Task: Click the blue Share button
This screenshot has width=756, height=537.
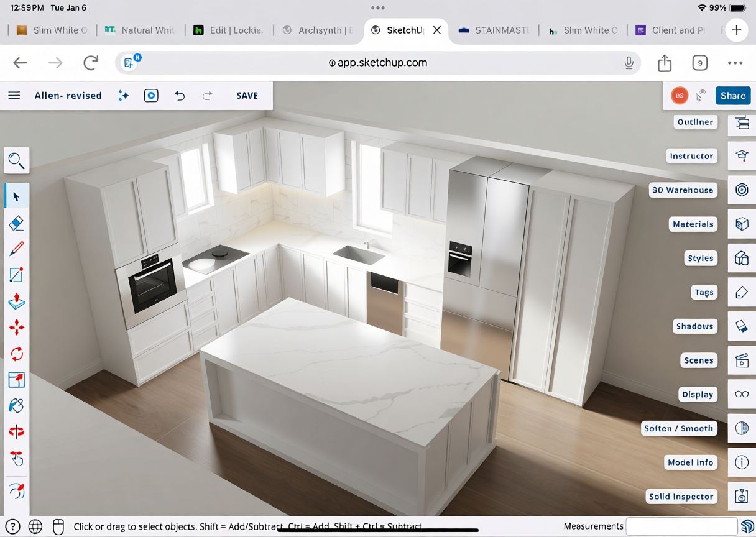Action: [732, 96]
